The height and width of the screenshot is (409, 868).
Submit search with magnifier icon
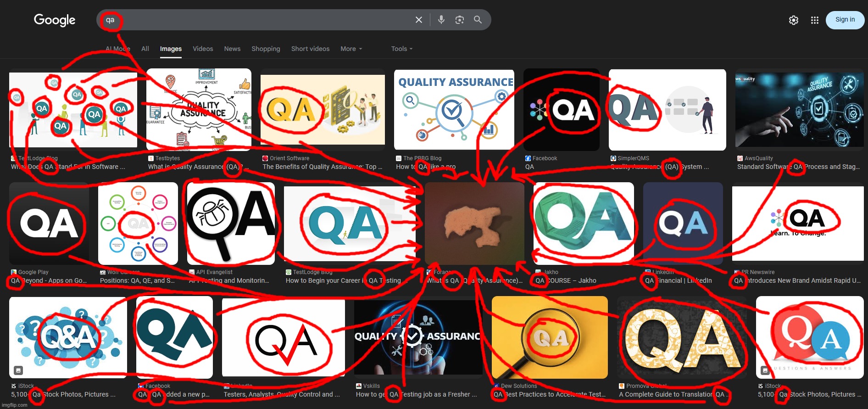(x=478, y=20)
